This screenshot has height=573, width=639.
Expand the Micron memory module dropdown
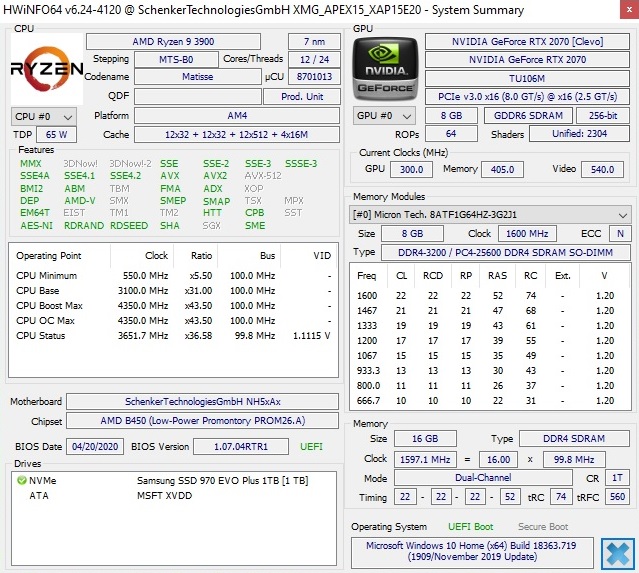pyautogui.click(x=489, y=215)
